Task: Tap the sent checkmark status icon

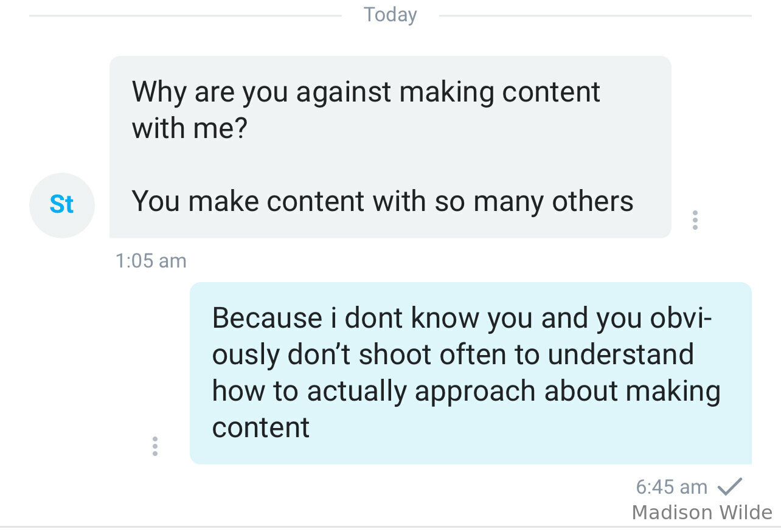Action: [730, 486]
